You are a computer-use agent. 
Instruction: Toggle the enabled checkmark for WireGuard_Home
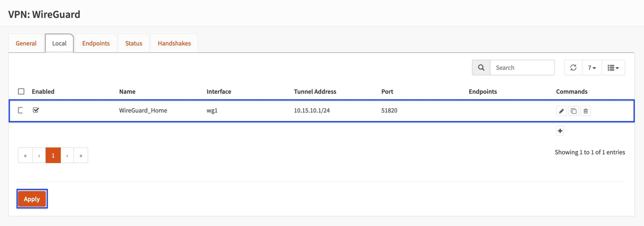[x=36, y=110]
